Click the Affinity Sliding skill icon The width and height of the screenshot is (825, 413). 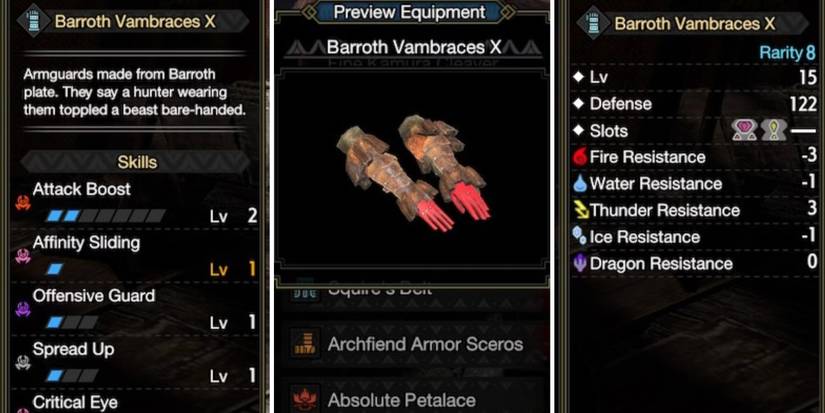click(x=23, y=256)
